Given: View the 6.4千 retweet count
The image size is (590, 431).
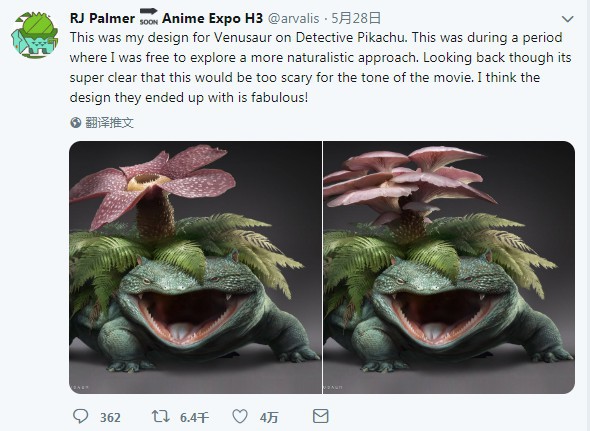Looking at the screenshot, I should (x=194, y=417).
